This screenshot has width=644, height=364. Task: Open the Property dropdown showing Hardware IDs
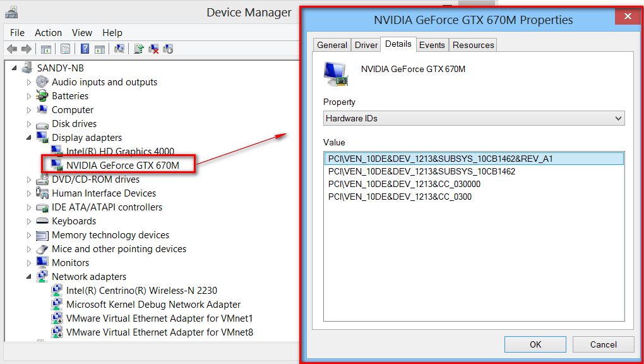tap(474, 118)
